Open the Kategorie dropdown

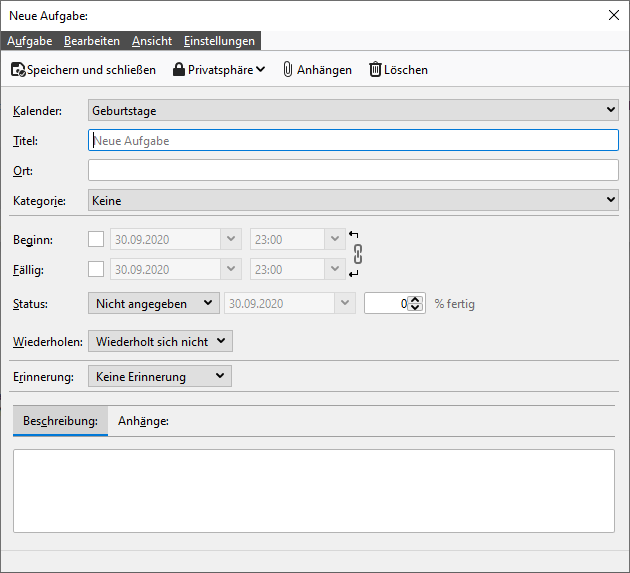pyautogui.click(x=353, y=201)
